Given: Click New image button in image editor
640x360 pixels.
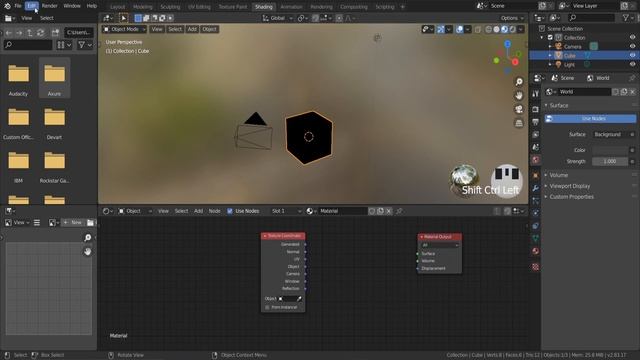Looking at the screenshot, I should [x=73, y=222].
